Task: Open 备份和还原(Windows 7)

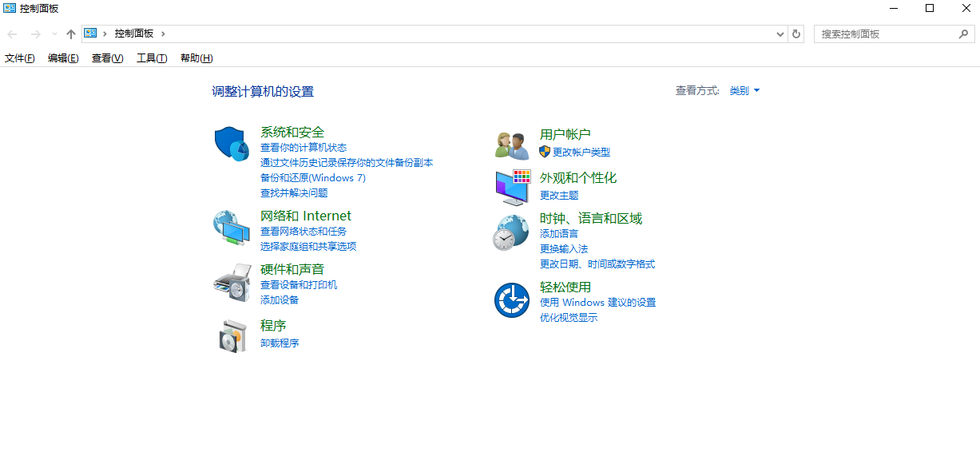Action: tap(312, 177)
